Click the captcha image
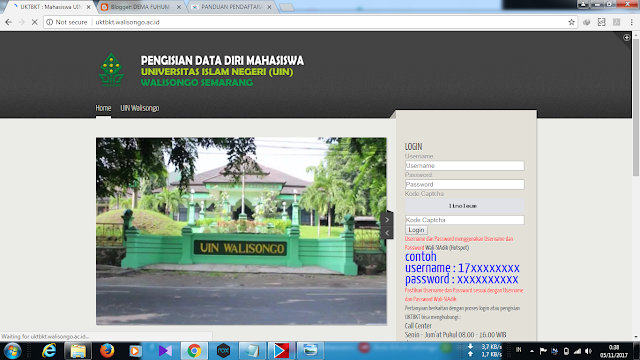This screenshot has width=640, height=360. [x=464, y=206]
